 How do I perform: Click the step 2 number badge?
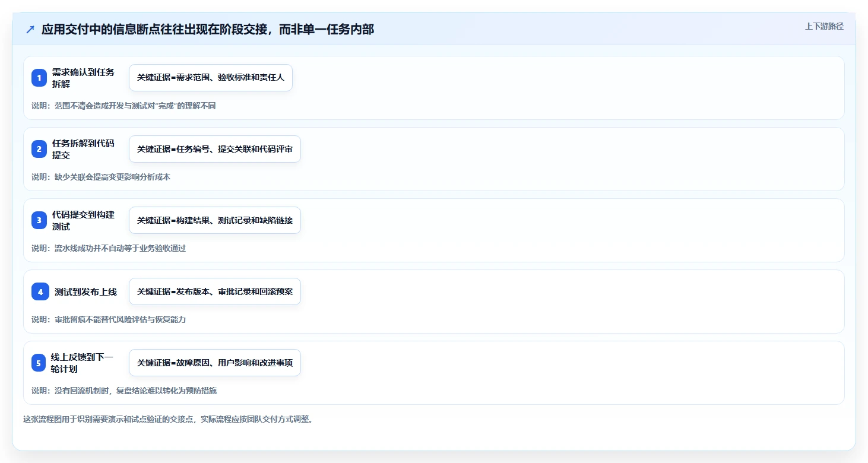click(x=39, y=149)
